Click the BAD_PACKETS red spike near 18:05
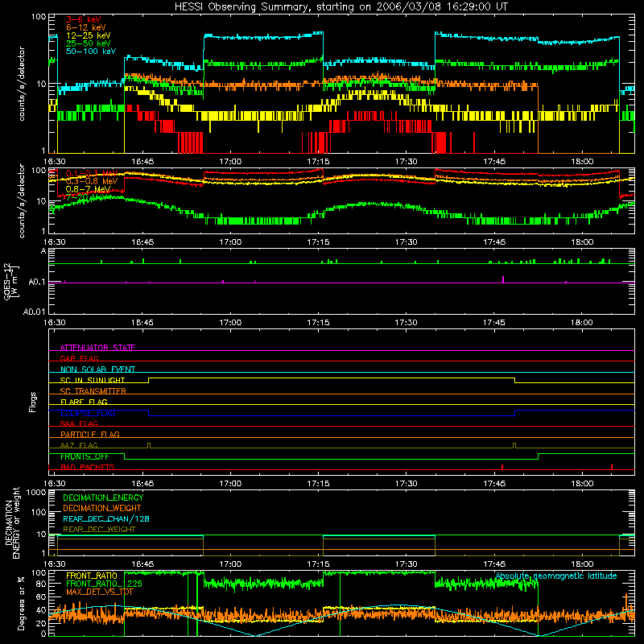The height and width of the screenshot is (644, 644). [x=612, y=467]
